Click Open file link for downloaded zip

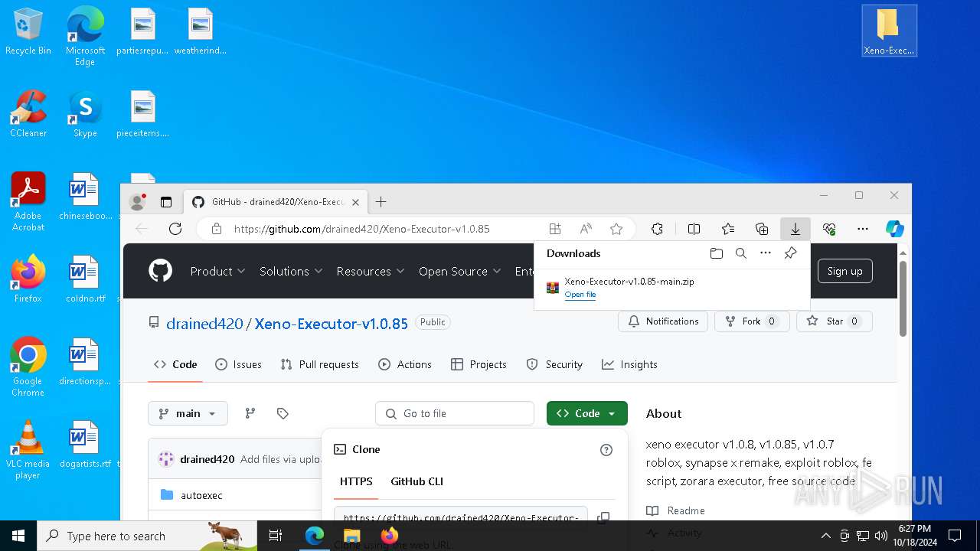coord(580,295)
